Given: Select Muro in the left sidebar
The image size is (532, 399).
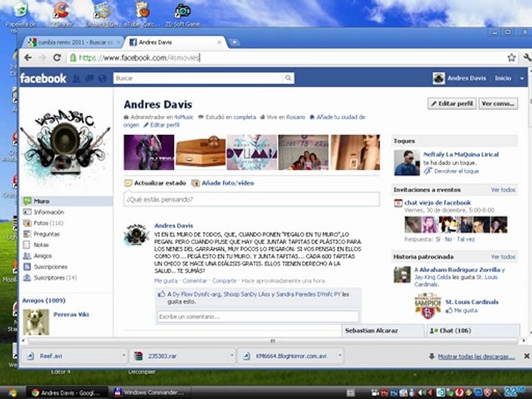Looking at the screenshot, I should 66,201.
